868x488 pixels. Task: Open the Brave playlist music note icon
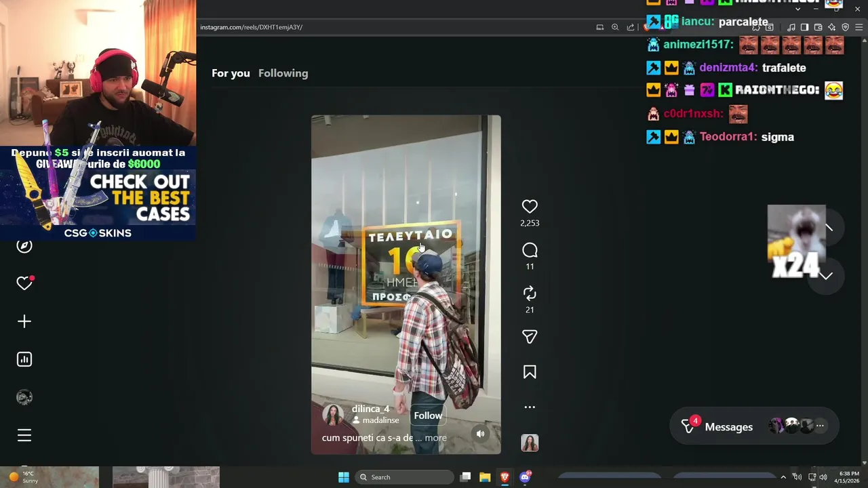tap(791, 27)
